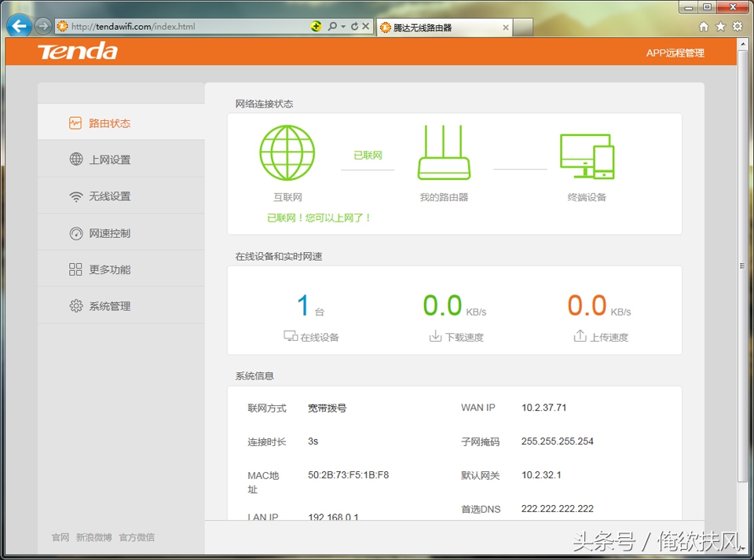Click the browser back arrow button

coord(20,25)
